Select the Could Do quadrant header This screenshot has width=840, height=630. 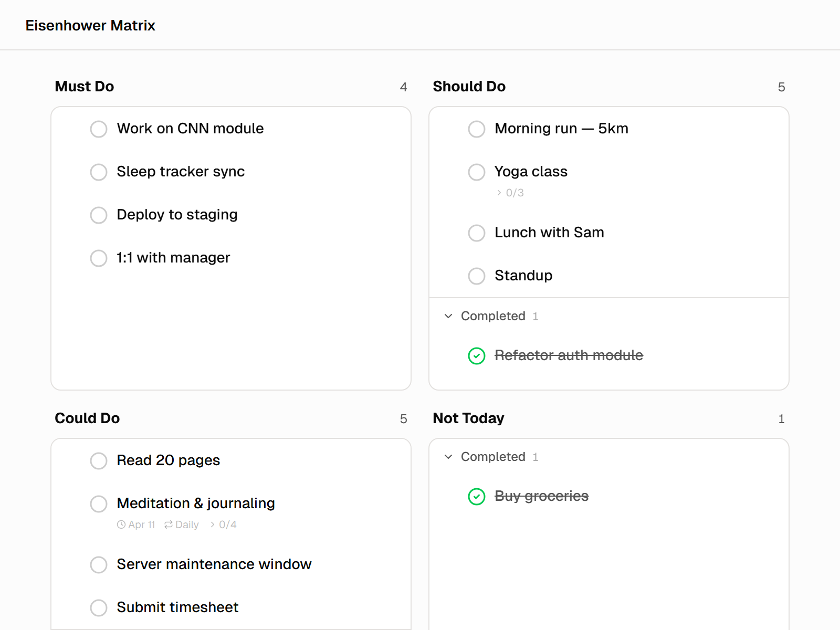pos(87,418)
